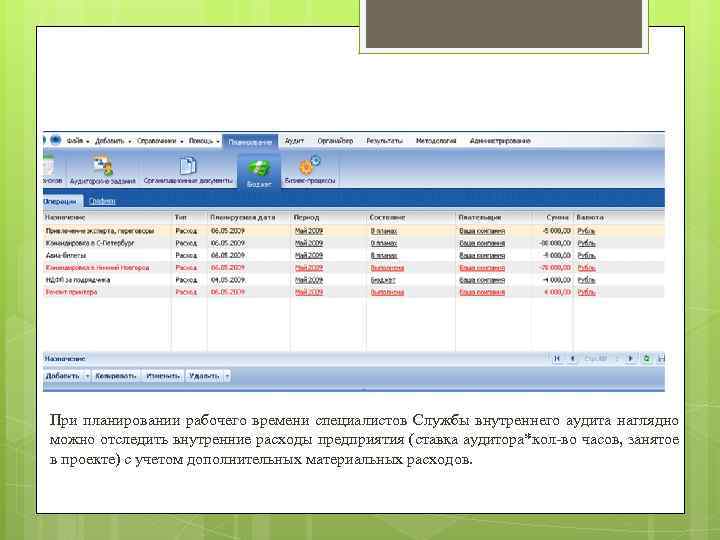
Task: Click Расход type cell in Авиа-билеты row
Action: pos(186,255)
